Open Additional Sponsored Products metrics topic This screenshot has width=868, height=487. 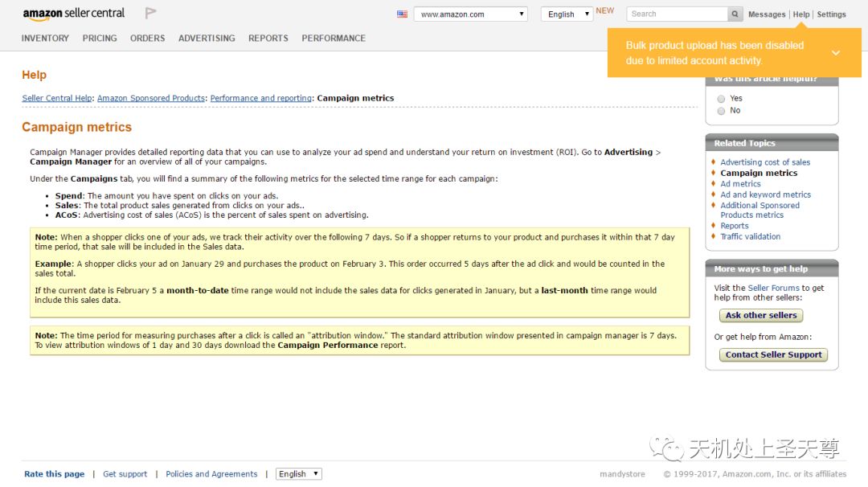pyautogui.click(x=759, y=210)
